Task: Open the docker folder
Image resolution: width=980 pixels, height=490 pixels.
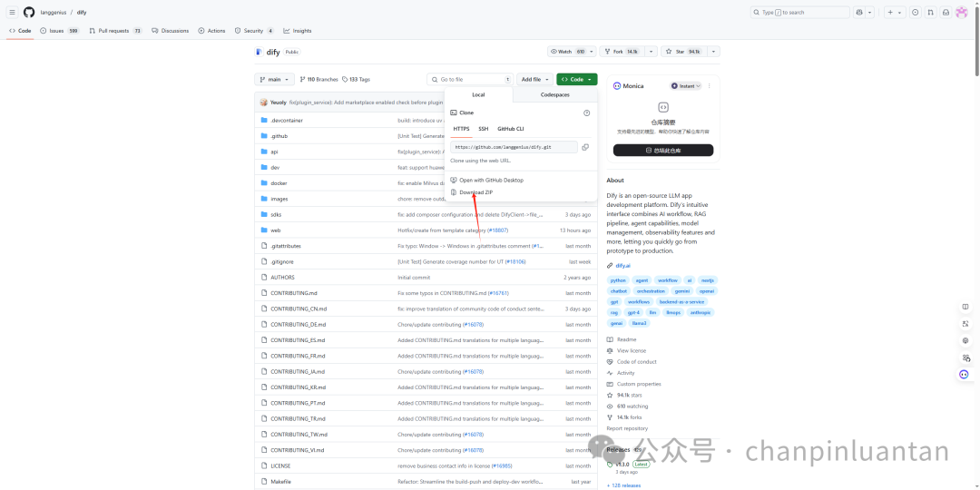Action: pyautogui.click(x=279, y=183)
